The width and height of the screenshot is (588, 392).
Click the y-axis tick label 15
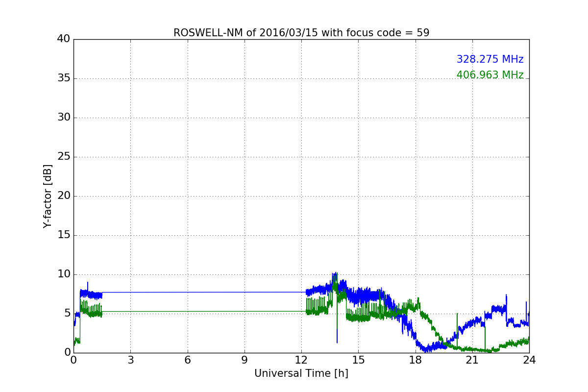[64, 235]
